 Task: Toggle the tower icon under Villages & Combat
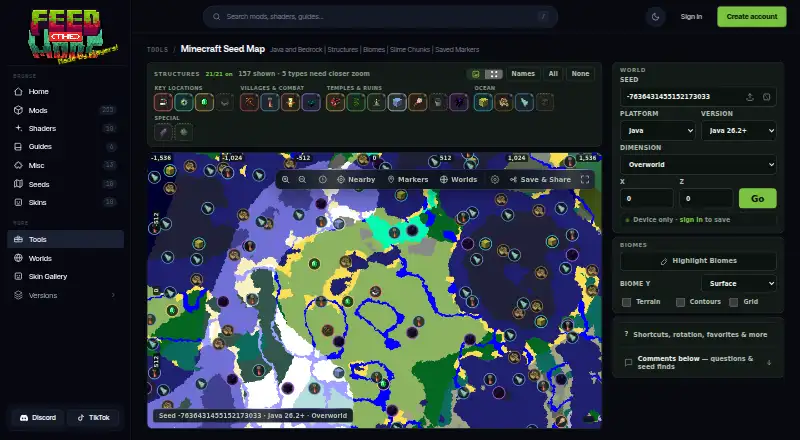coord(270,103)
